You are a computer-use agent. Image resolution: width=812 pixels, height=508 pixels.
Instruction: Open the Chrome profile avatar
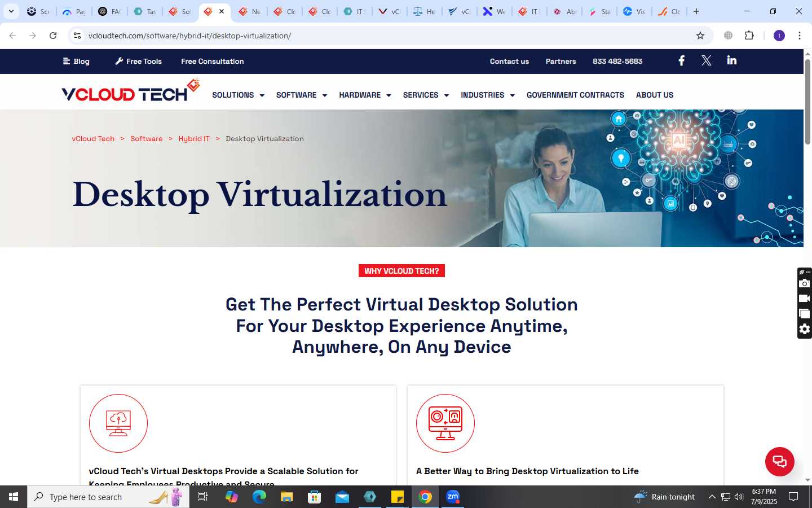pyautogui.click(x=779, y=36)
